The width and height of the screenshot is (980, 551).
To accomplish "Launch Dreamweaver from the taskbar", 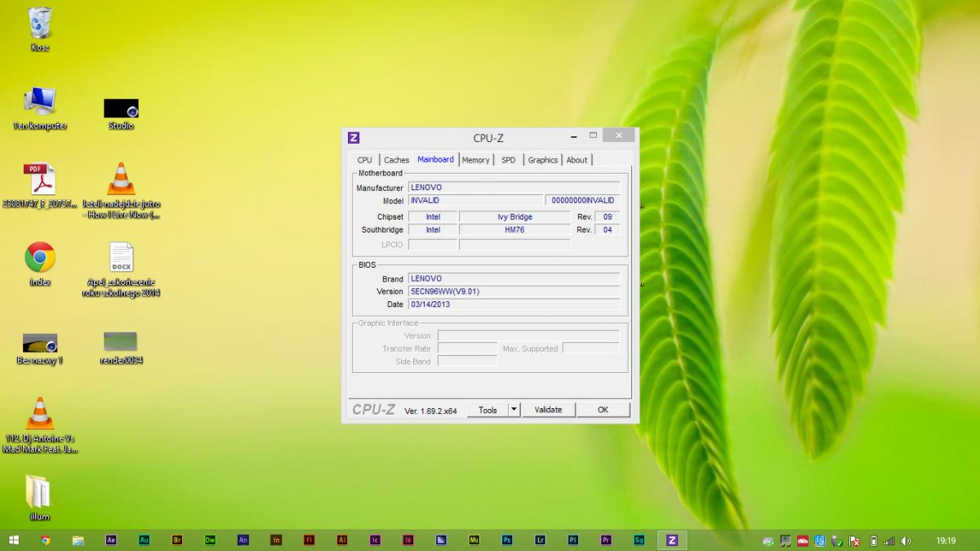I will tap(210, 540).
